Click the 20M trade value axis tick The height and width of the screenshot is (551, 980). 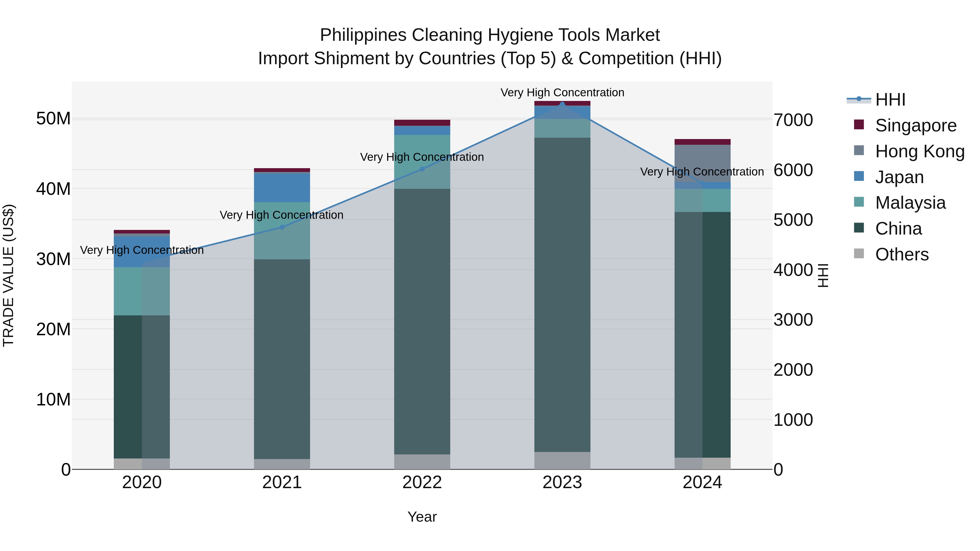tap(53, 329)
